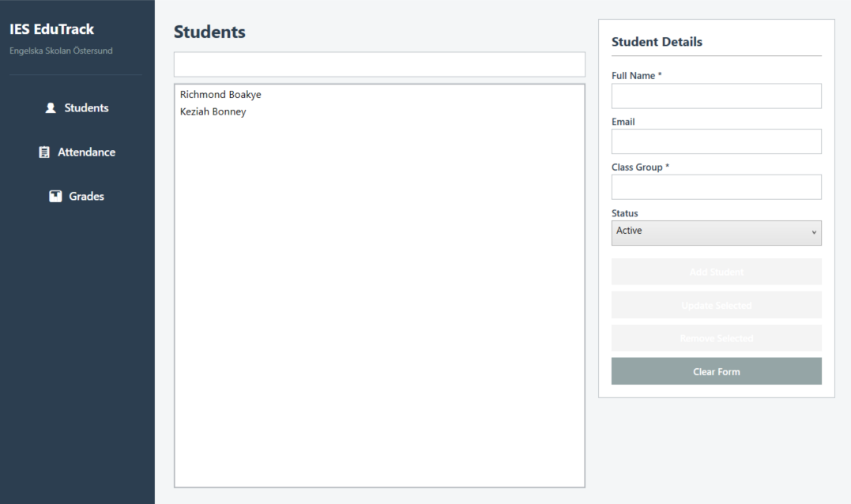Click the Clear Form button

pyautogui.click(x=717, y=371)
